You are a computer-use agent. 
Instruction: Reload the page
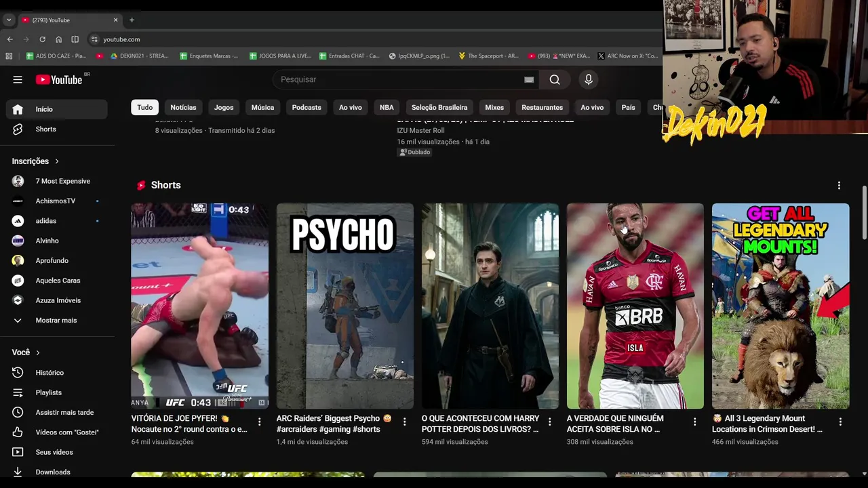(x=42, y=39)
